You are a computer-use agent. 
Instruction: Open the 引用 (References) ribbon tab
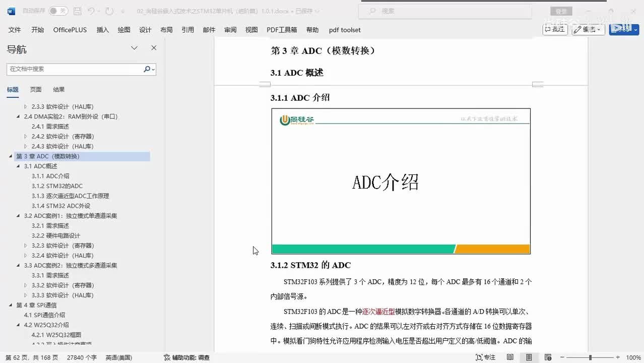tap(188, 30)
